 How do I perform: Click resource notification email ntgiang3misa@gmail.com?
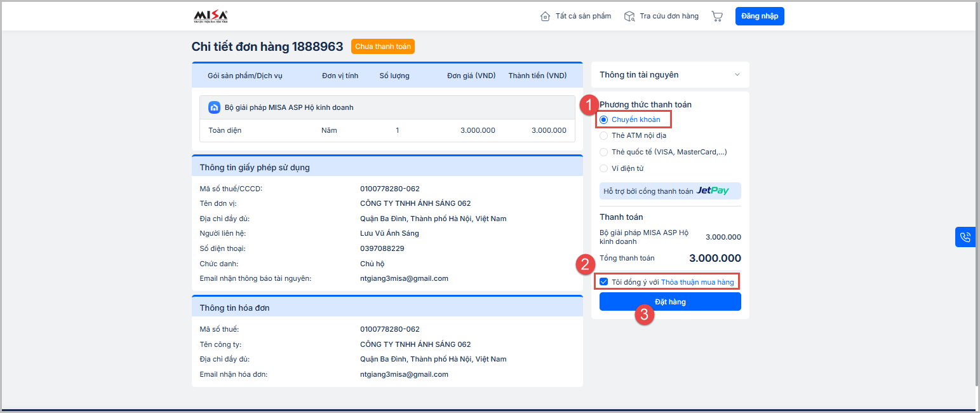click(404, 278)
